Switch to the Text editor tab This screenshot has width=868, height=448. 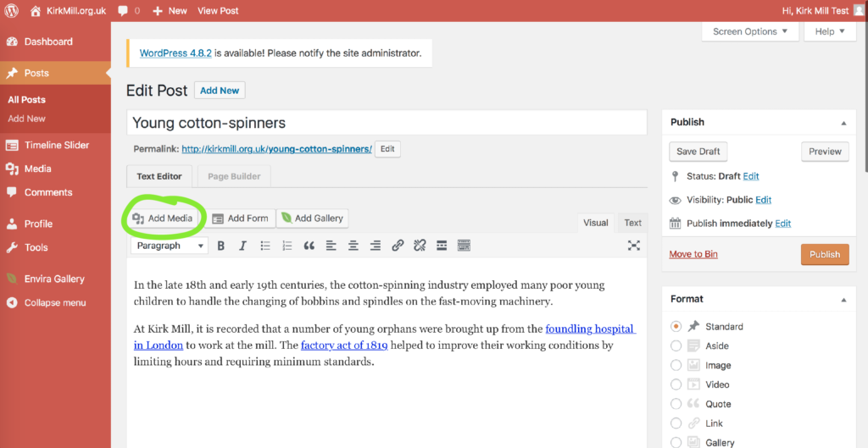coord(632,223)
